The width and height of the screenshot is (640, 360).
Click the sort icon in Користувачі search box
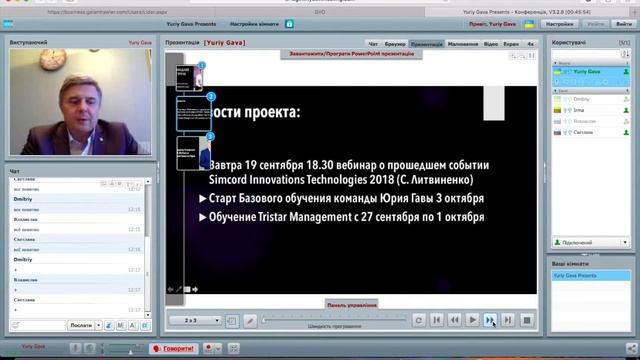(x=625, y=54)
